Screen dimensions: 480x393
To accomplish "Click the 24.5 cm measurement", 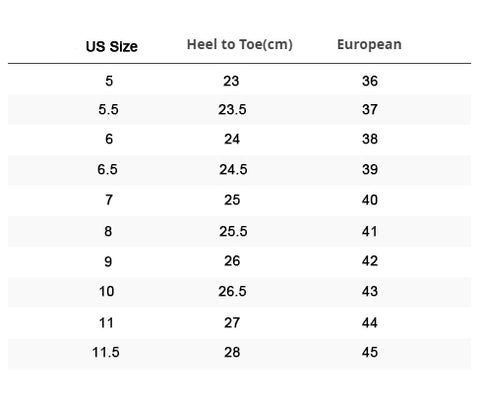I will tap(233, 169).
